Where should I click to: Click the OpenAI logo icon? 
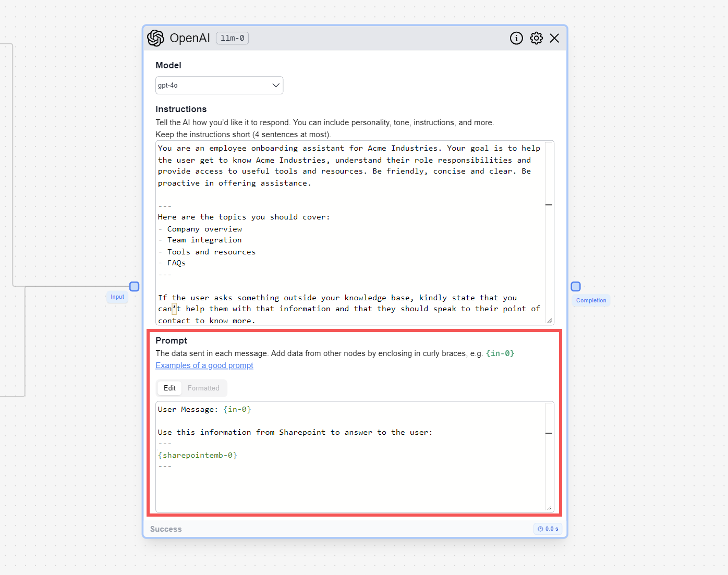click(x=155, y=38)
